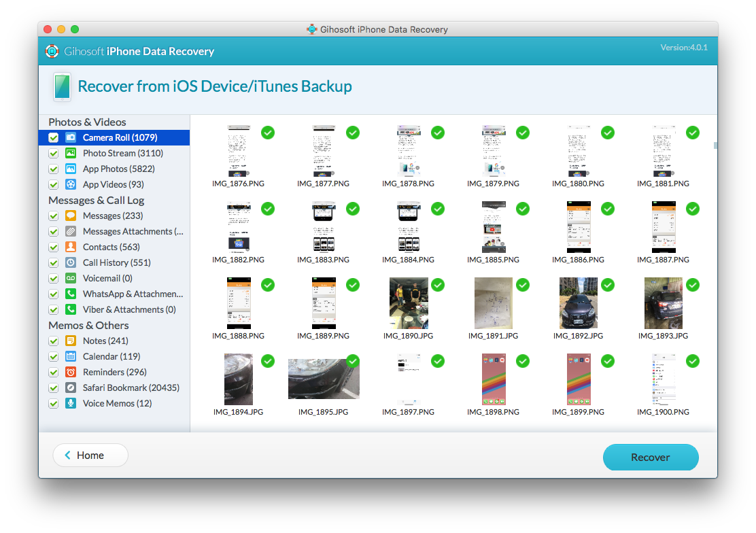Open thumbnail of IMG_1891.JPG
Image resolution: width=756 pixels, height=533 pixels.
coord(493,303)
